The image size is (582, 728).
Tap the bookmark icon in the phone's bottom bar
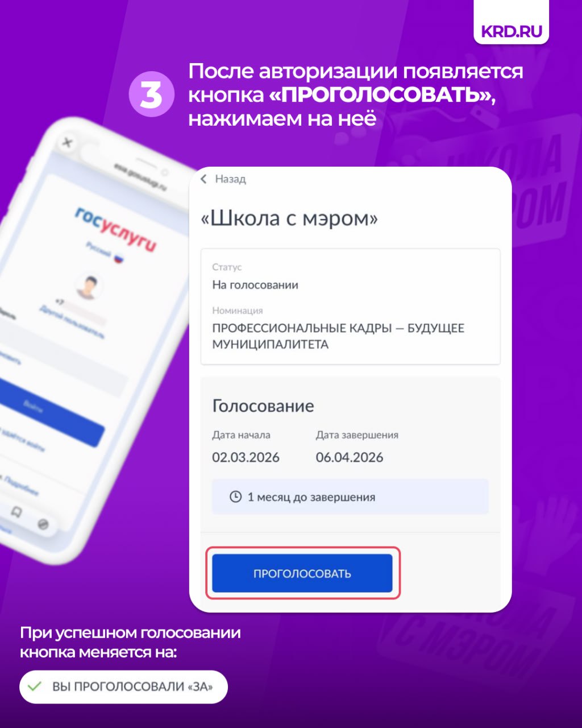pos(16,511)
